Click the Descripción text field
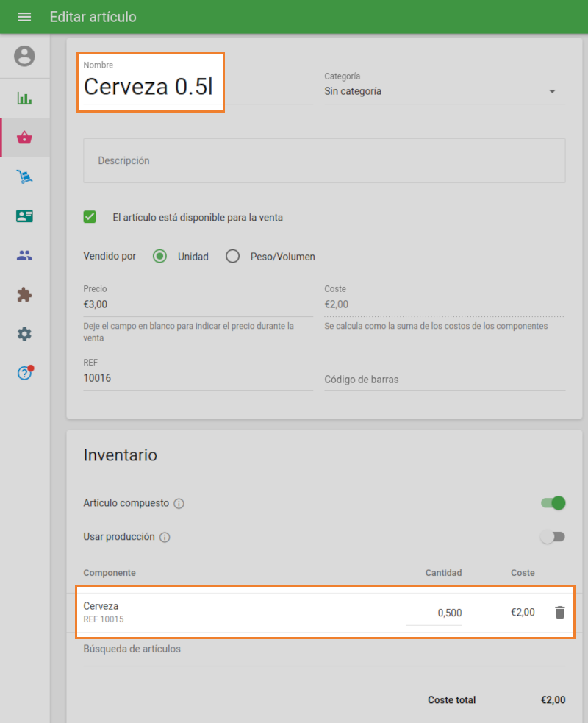This screenshot has width=588, height=723. coord(323,160)
